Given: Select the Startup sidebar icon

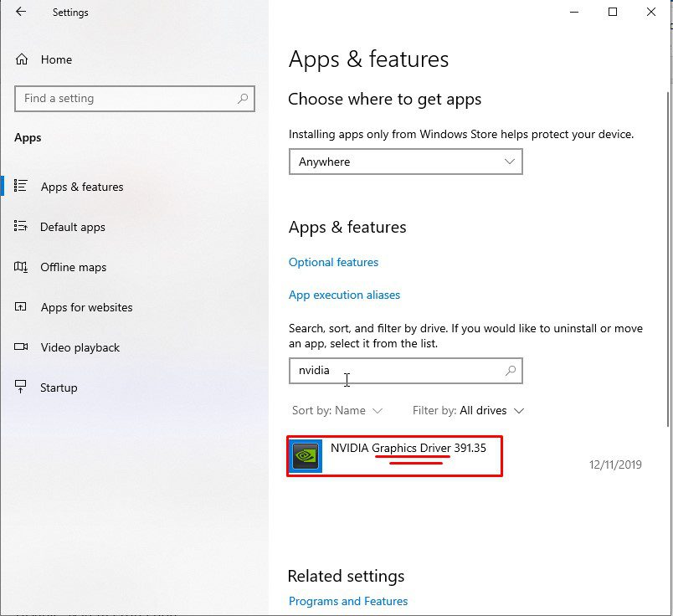Looking at the screenshot, I should click(20, 387).
